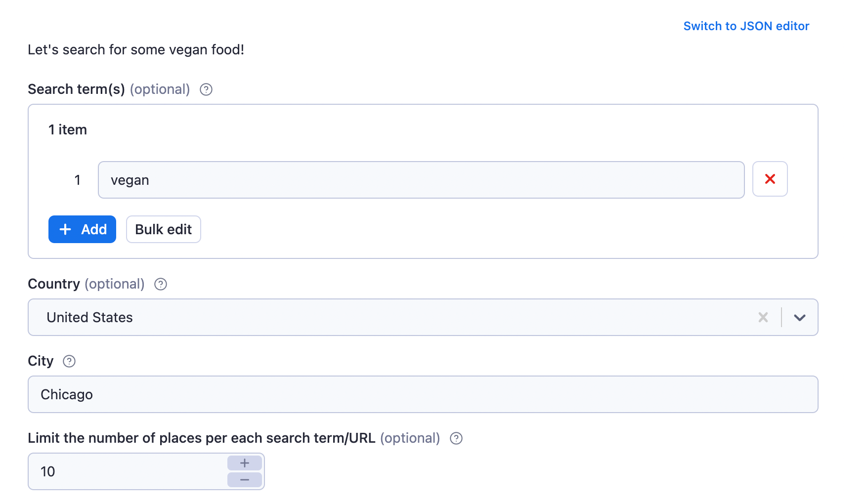Select the 'City' field label

[x=41, y=361]
